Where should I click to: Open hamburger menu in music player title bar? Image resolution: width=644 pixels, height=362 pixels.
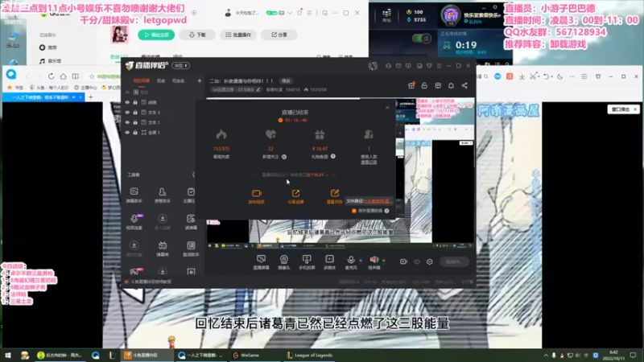pyautogui.click(x=309, y=13)
